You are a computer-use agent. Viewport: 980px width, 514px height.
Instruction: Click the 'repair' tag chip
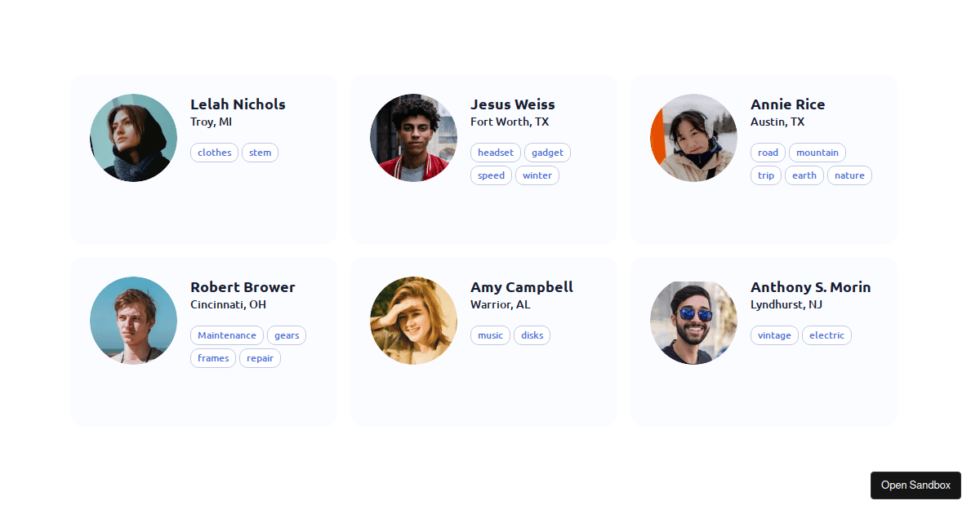point(260,358)
